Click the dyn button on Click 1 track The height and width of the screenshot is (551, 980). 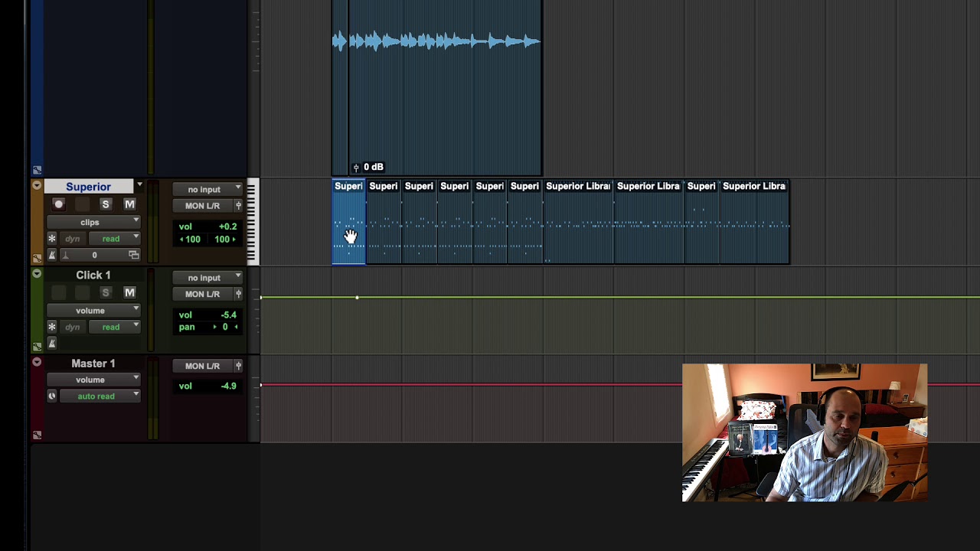coord(72,328)
